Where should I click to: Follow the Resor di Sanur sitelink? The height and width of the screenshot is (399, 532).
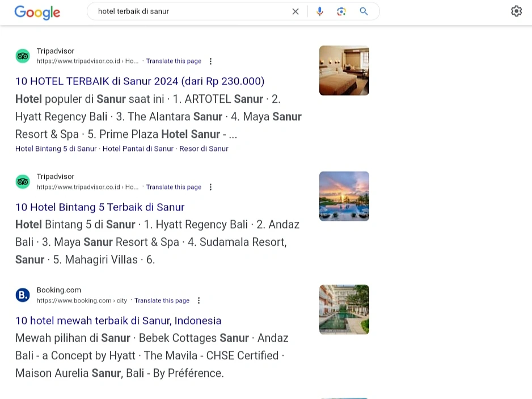pos(204,149)
